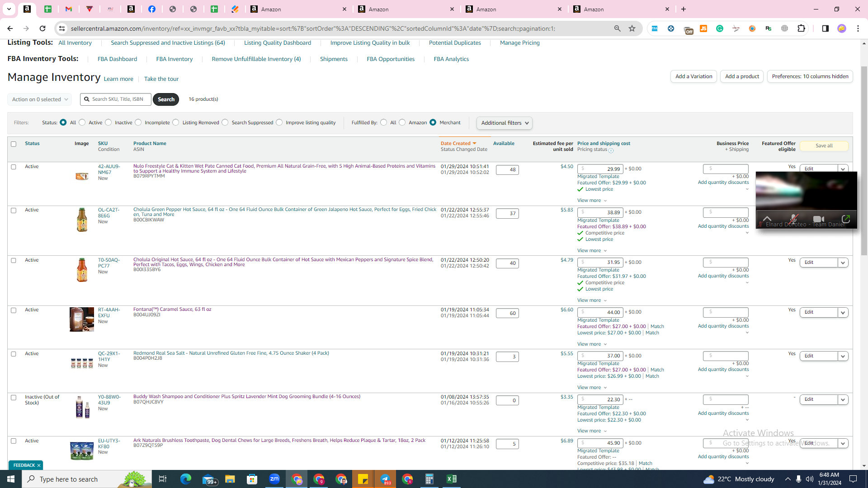
Task: Open the Shipments tool
Action: click(x=334, y=59)
